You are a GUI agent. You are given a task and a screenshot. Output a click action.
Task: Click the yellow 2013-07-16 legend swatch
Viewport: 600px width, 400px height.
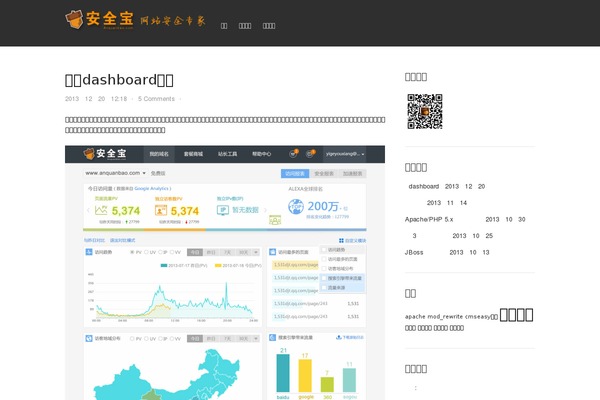218,265
